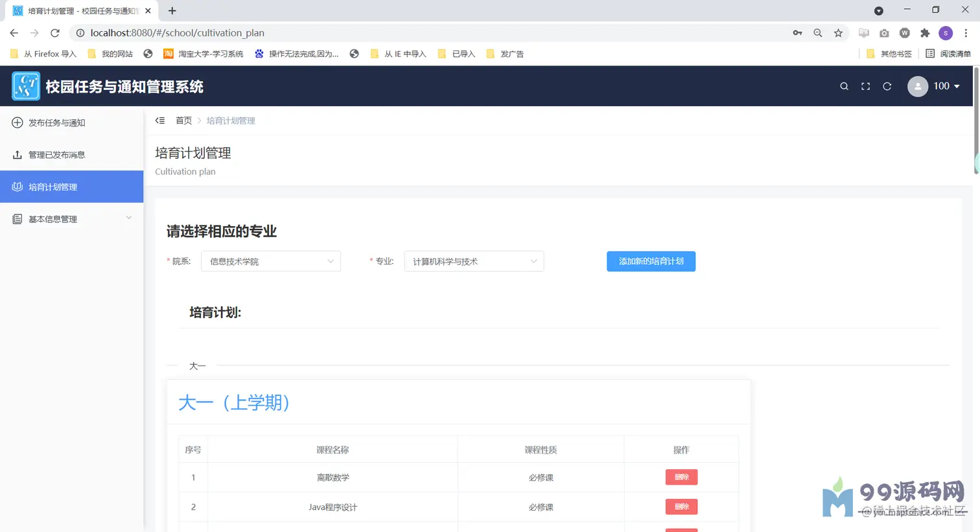Click the 课程名称 column header
This screenshot has width=980, height=532.
point(332,450)
